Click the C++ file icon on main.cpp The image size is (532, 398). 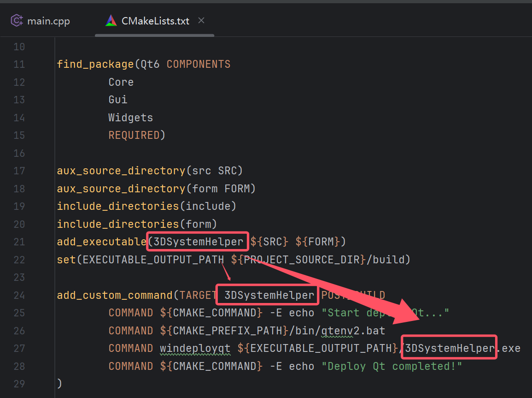(x=17, y=21)
